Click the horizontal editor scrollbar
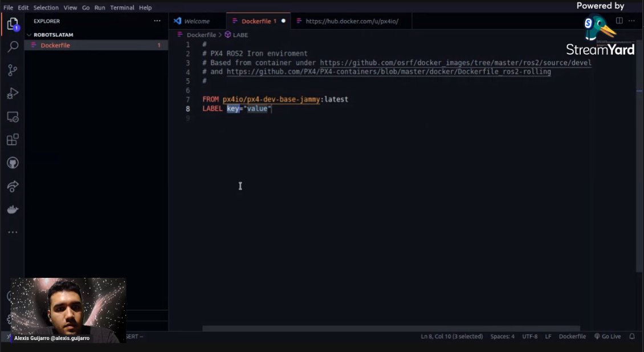The image size is (644, 352). (391, 328)
